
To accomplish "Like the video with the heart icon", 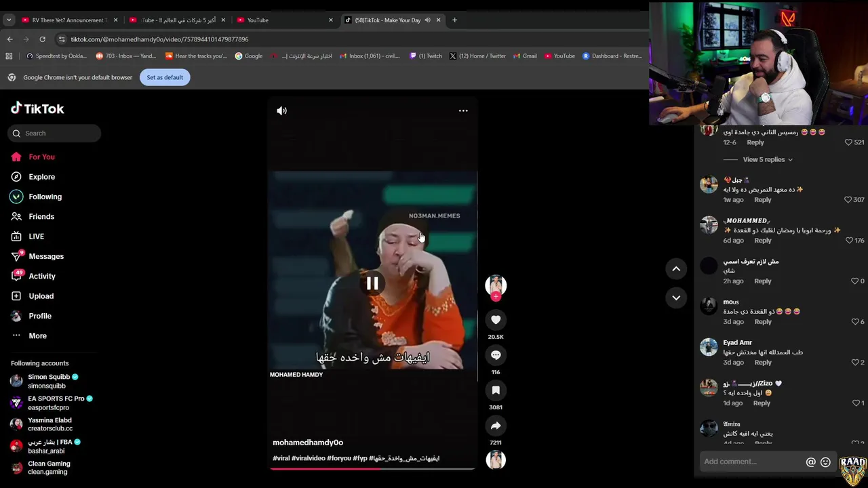I will tap(496, 320).
